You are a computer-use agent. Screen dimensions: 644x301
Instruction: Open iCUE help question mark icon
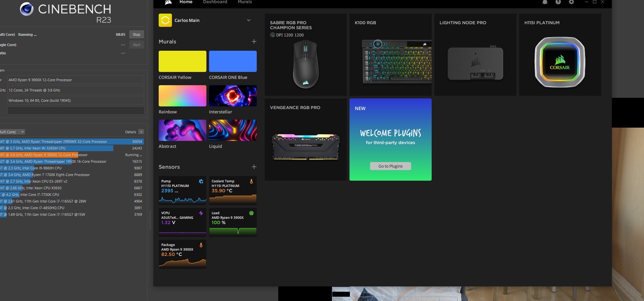pos(558,2)
